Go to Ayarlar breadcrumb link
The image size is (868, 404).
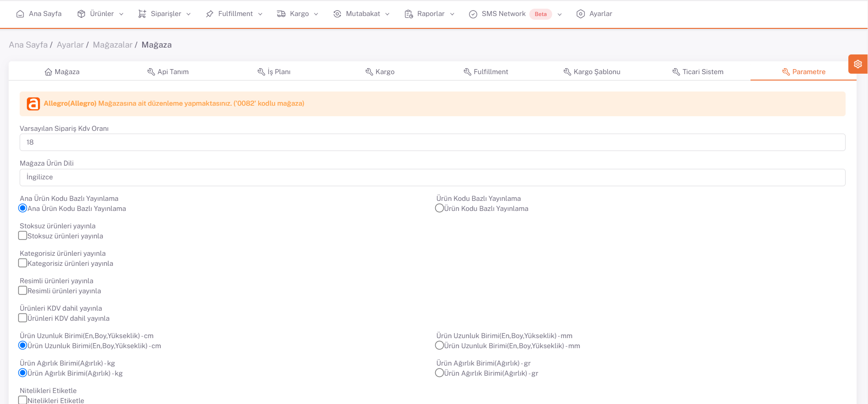(70, 45)
